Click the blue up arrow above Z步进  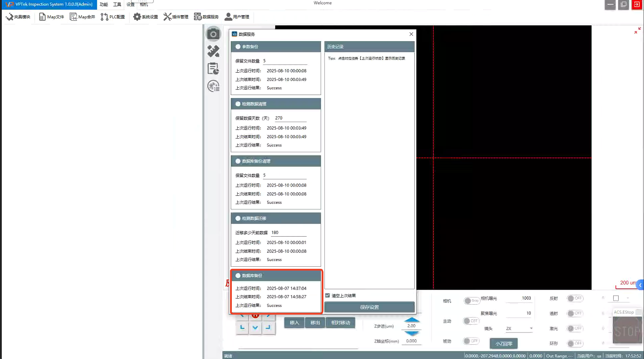pos(411,319)
